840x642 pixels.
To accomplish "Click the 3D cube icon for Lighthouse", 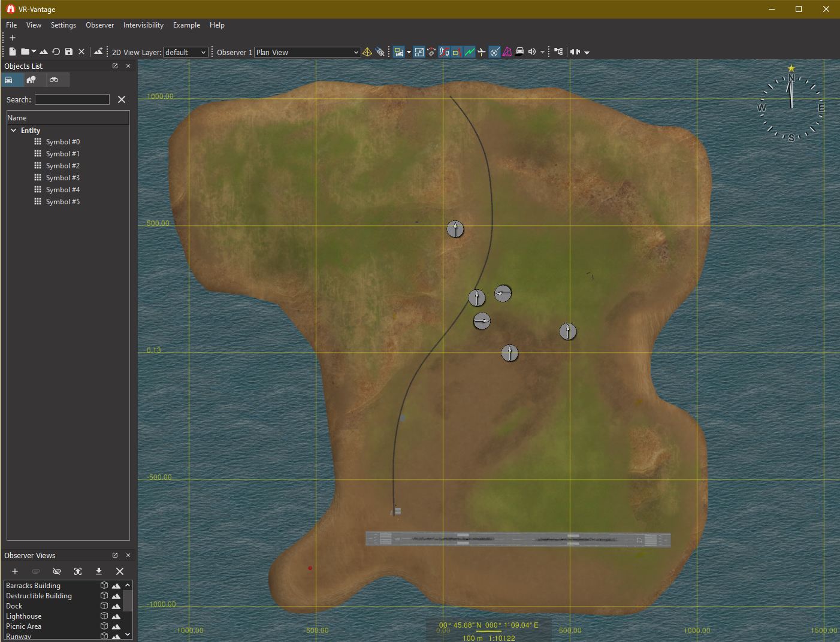I will tap(104, 616).
